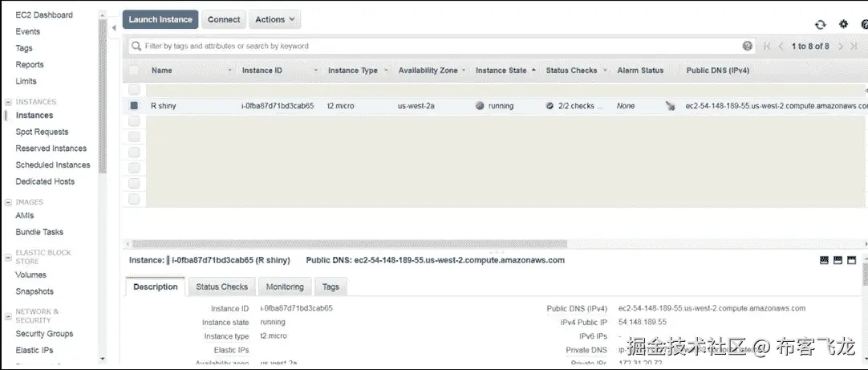Open Snapshots in the sidebar
Screen dimensions: 868x370
34,291
